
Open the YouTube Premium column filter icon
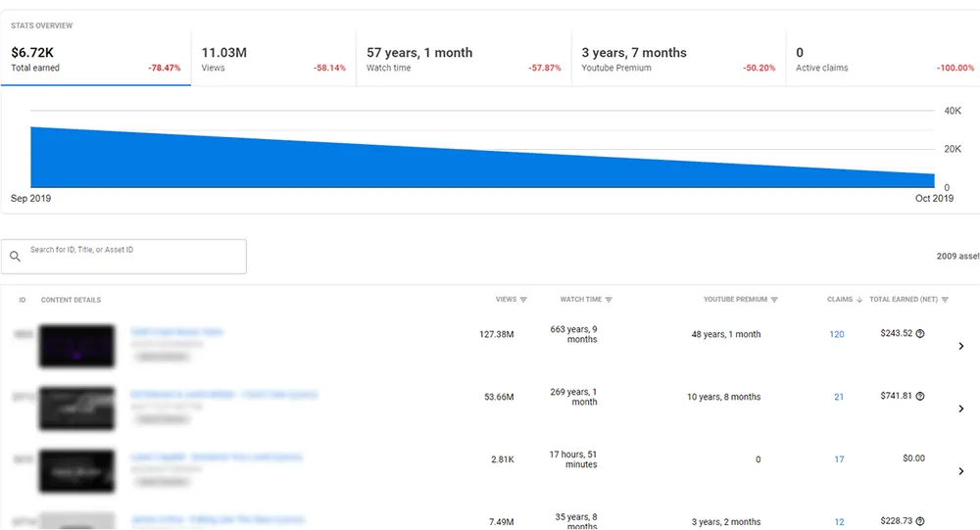(774, 300)
